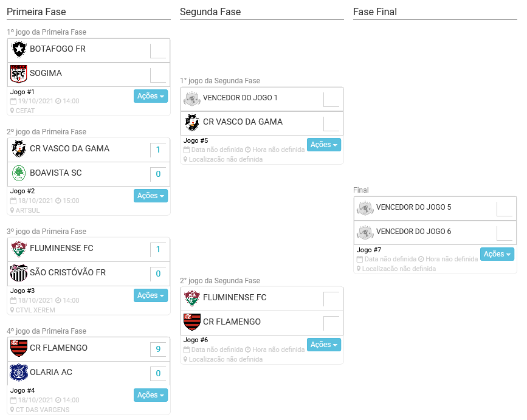This screenshot has width=527, height=420.
Task: Click the Boavista SC green crest
Action: [19, 173]
